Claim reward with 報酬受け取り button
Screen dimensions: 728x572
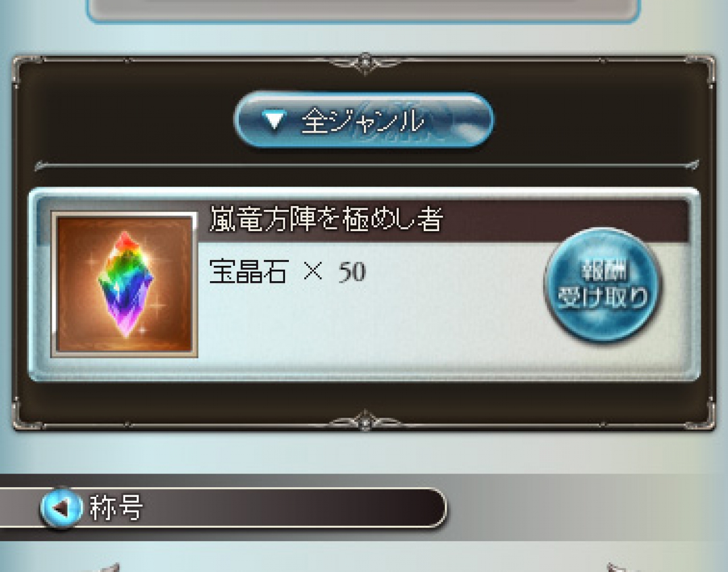[603, 285]
